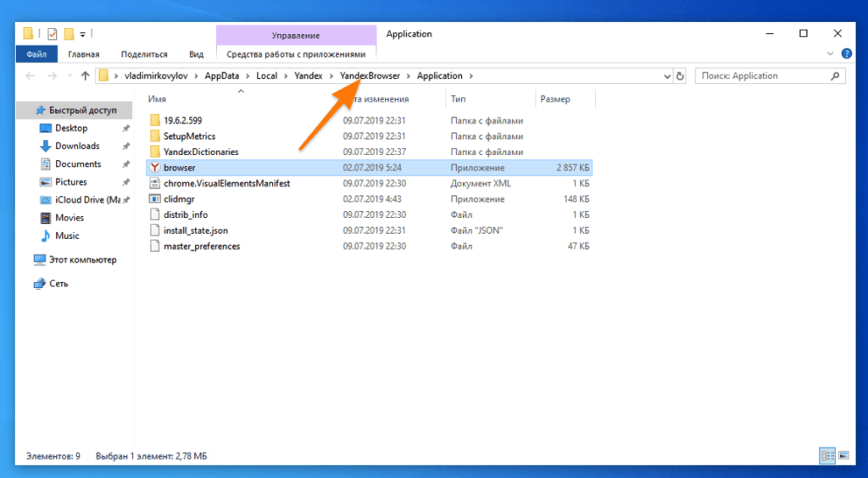Click Application in address bar path
Viewport: 868px width, 478px height.
(440, 75)
